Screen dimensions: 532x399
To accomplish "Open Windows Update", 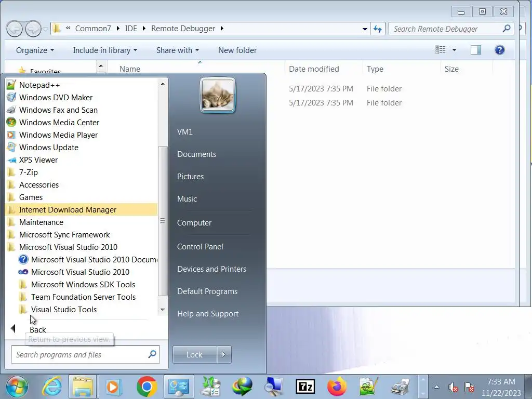I will (x=48, y=148).
